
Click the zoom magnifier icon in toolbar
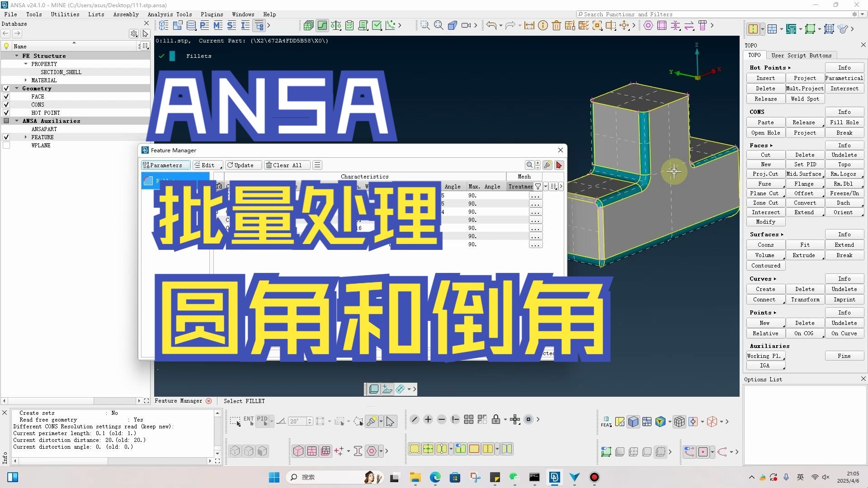click(x=439, y=26)
